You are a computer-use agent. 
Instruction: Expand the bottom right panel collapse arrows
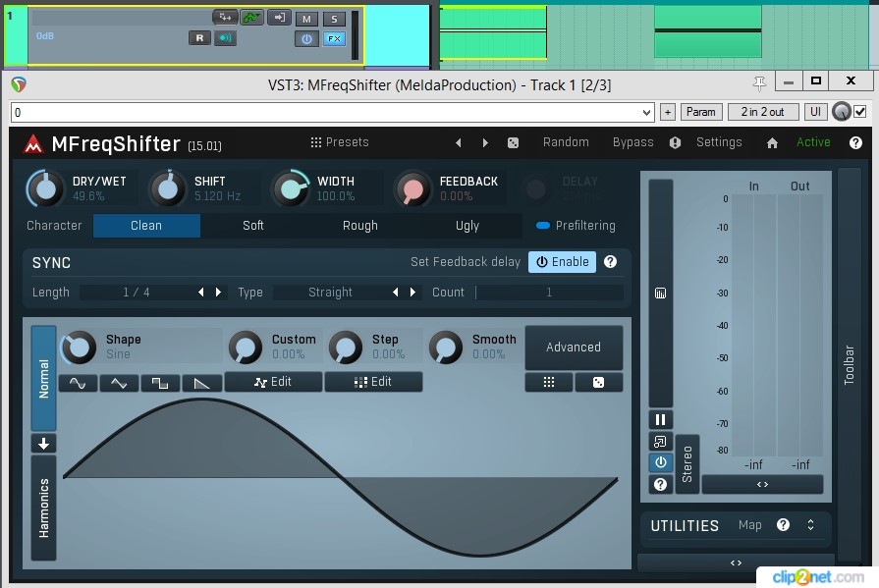point(736,562)
